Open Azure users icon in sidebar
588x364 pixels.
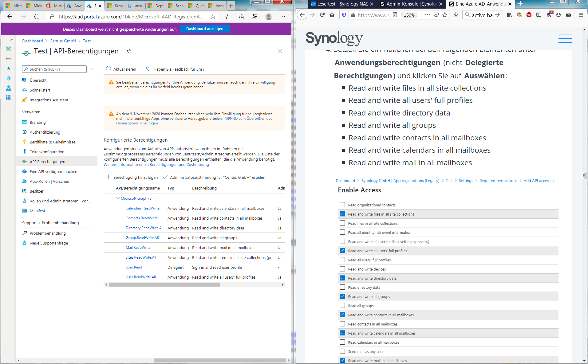(x=9, y=88)
